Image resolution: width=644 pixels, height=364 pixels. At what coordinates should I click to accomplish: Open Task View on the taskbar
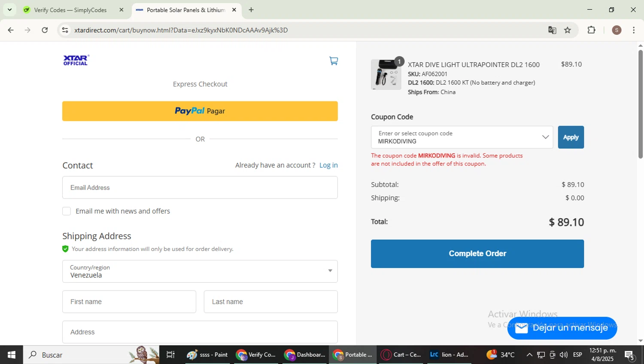point(170,355)
